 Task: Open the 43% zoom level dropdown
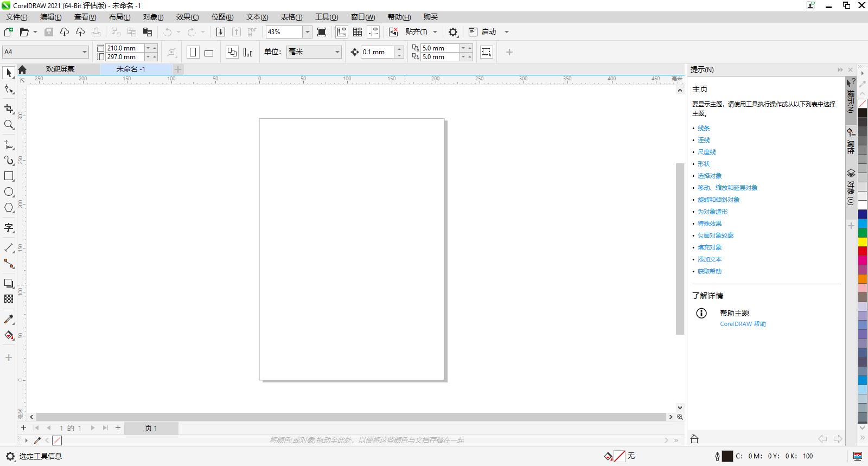[307, 32]
